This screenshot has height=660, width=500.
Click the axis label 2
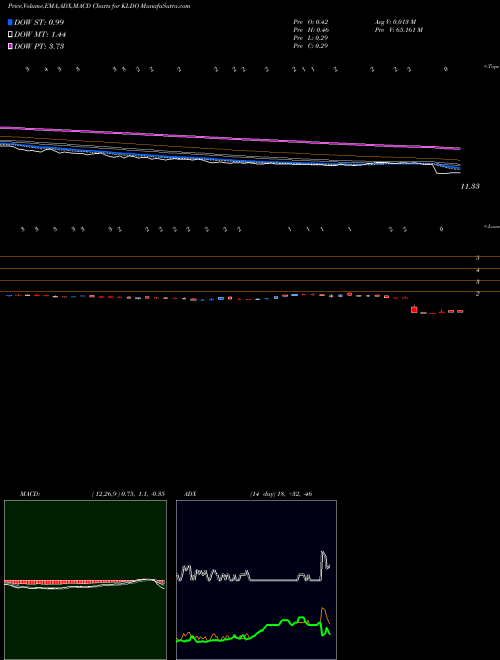pos(478,293)
